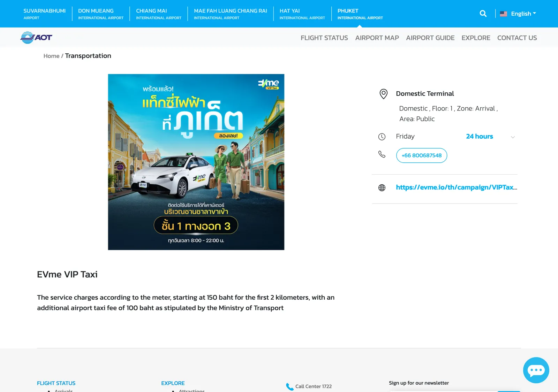Switch to Chiang Mai International Airport
558x392 pixels.
pyautogui.click(x=159, y=14)
